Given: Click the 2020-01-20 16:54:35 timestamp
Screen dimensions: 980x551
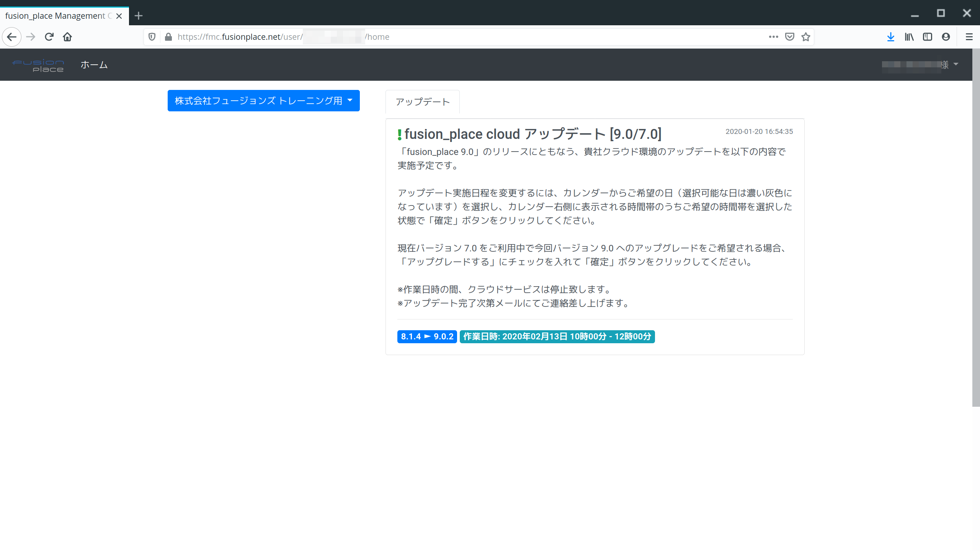Looking at the screenshot, I should (759, 132).
